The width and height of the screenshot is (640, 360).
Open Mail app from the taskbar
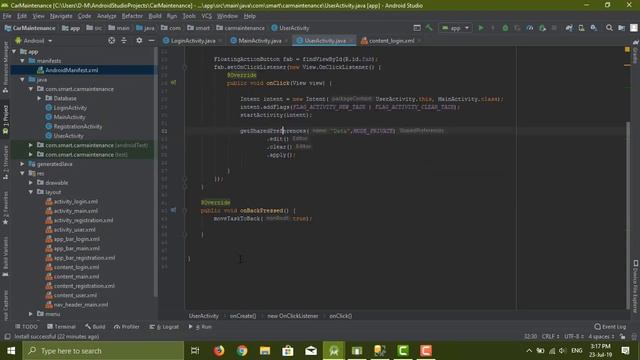(x=311, y=351)
